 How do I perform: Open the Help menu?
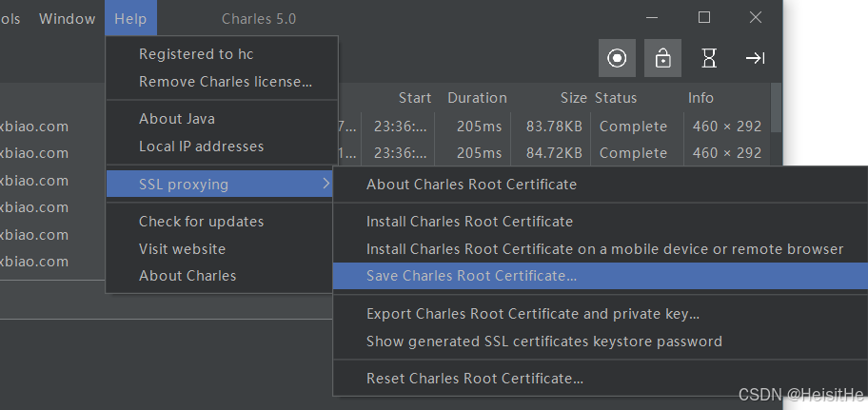pos(130,19)
